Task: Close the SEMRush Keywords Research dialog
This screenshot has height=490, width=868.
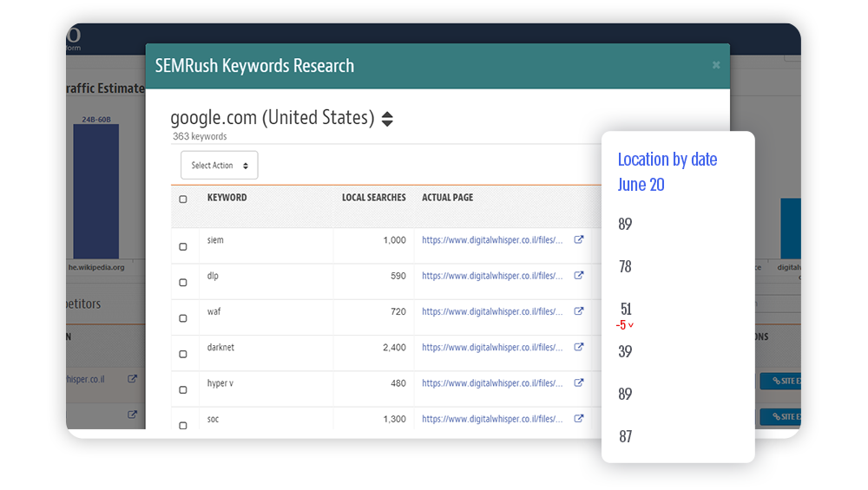Action: tap(716, 65)
